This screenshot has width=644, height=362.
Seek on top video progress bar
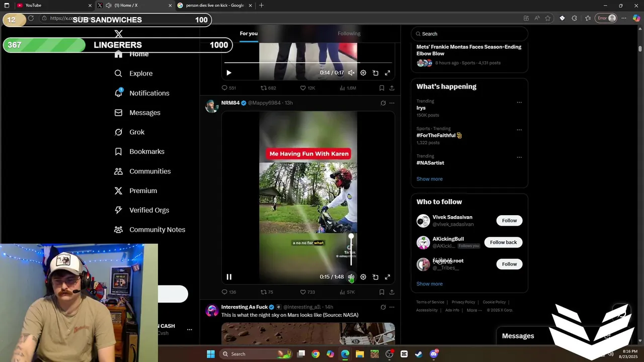click(308, 63)
